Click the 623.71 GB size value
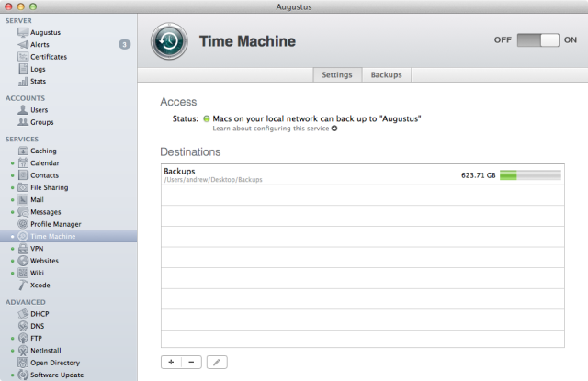 (x=478, y=175)
